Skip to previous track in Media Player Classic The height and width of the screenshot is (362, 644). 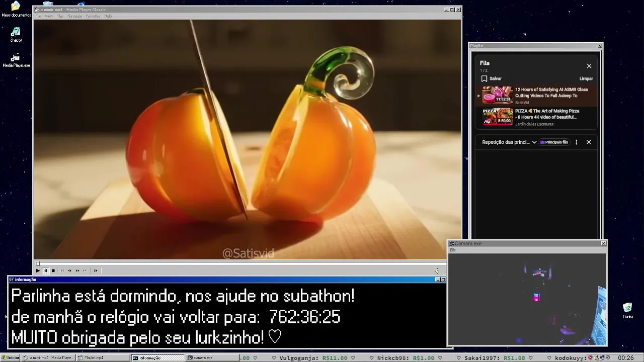click(62, 270)
